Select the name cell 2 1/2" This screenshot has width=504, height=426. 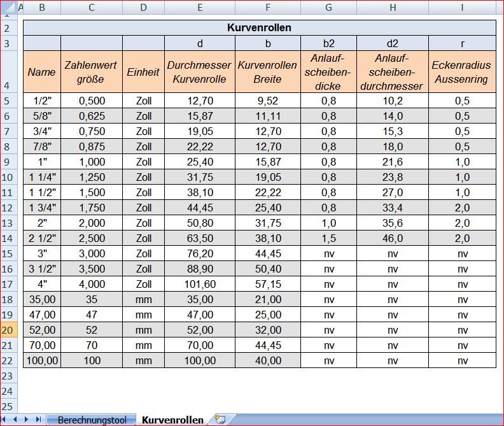42,238
